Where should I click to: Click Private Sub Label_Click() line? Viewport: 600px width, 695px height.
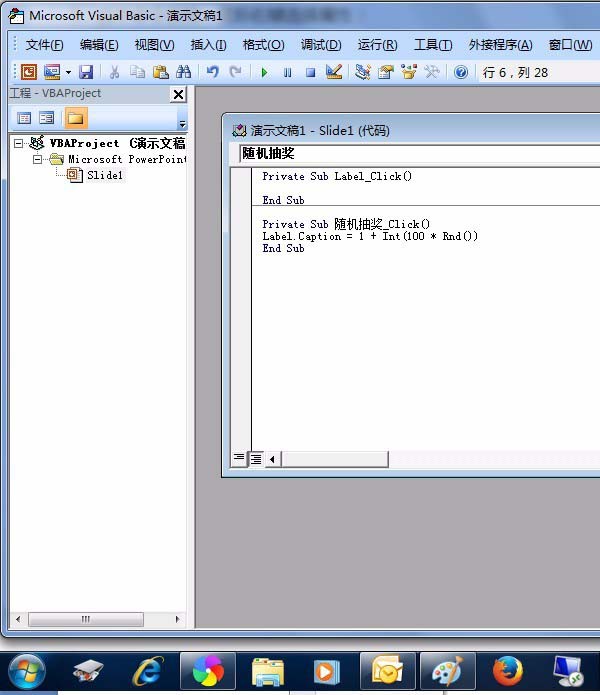point(337,176)
